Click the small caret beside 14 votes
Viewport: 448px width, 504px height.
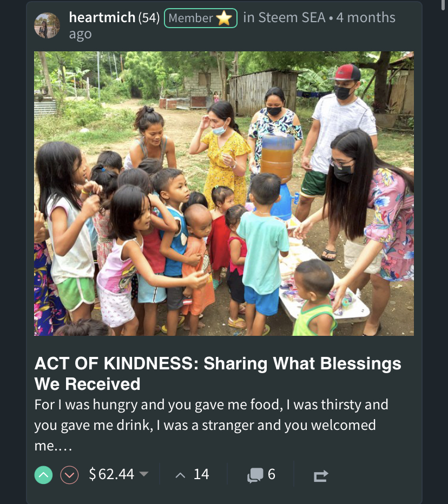click(181, 475)
